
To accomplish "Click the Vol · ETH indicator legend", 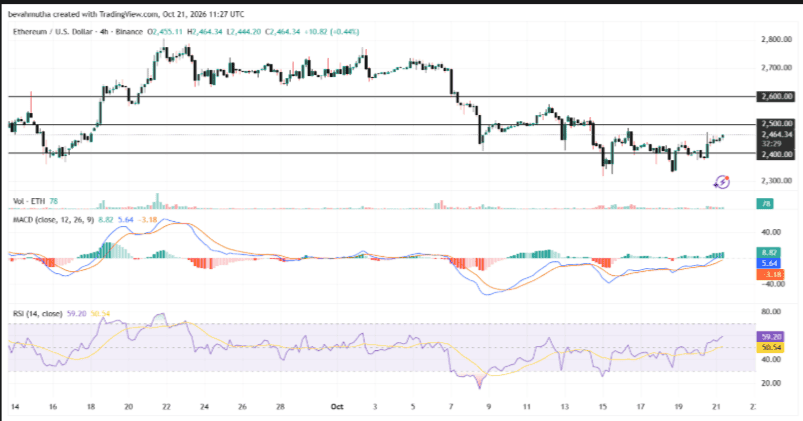I will click(x=29, y=201).
